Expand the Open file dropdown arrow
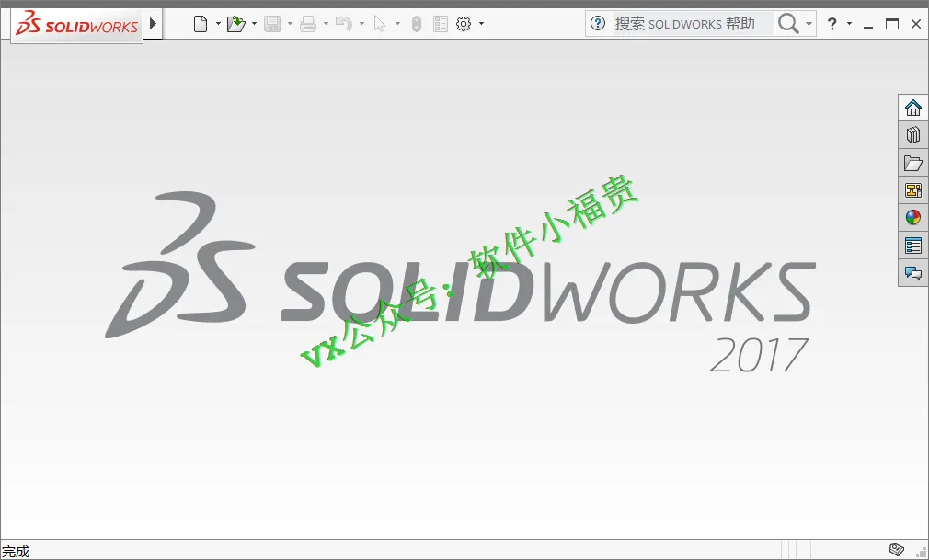Image resolution: width=929 pixels, height=560 pixels. (x=254, y=24)
